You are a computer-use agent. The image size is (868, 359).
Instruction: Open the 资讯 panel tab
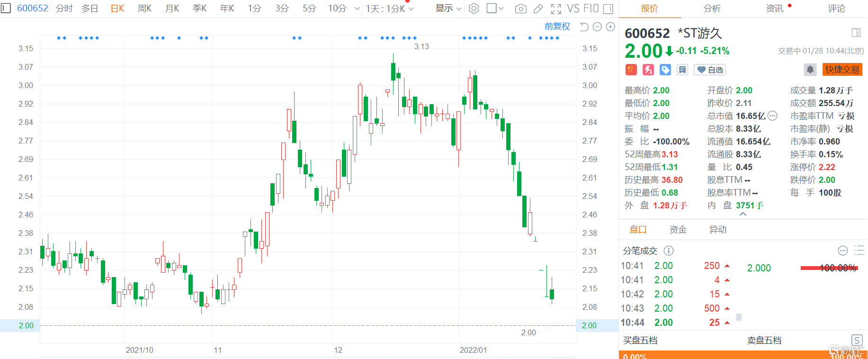(774, 9)
